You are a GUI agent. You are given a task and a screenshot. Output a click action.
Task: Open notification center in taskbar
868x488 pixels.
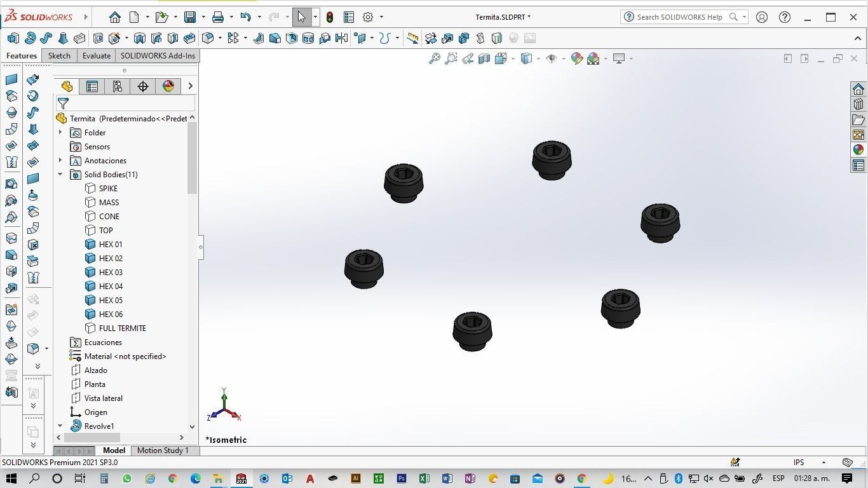847,478
